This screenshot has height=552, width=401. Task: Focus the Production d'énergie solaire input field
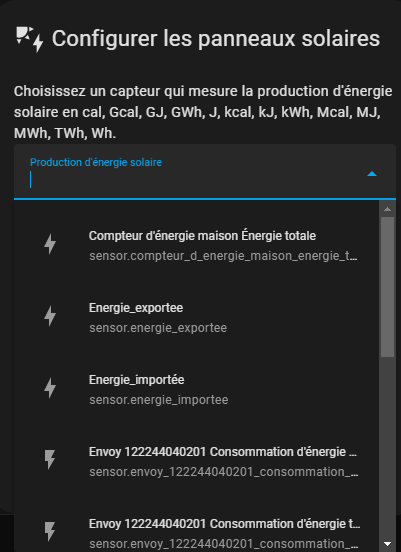click(x=205, y=172)
